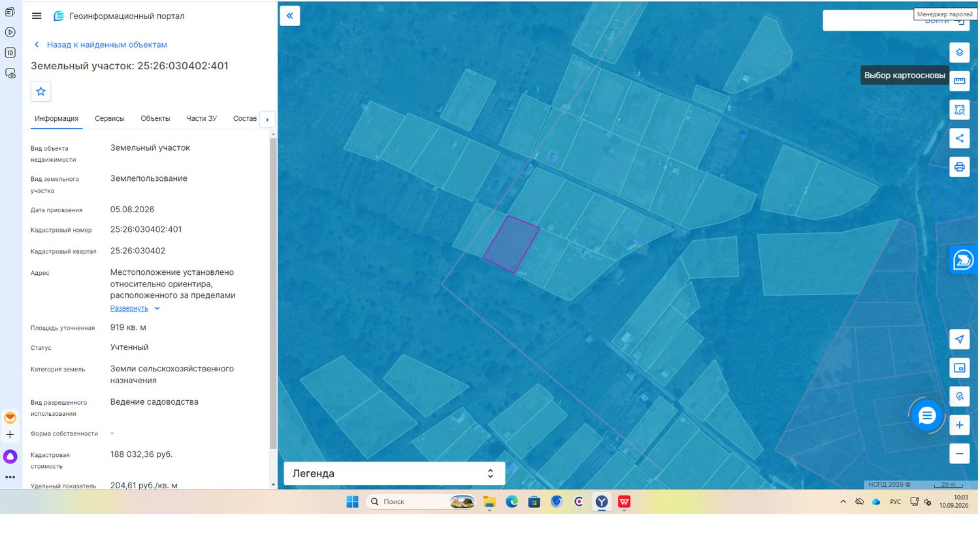This screenshot has width=980, height=551.
Task: Switch to the Информация tab
Action: 57,119
